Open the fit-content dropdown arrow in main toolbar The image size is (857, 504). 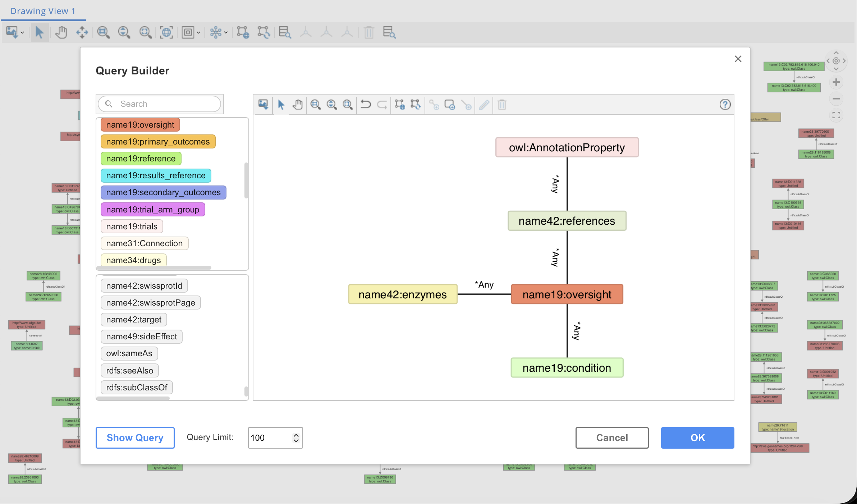pyautogui.click(x=198, y=33)
